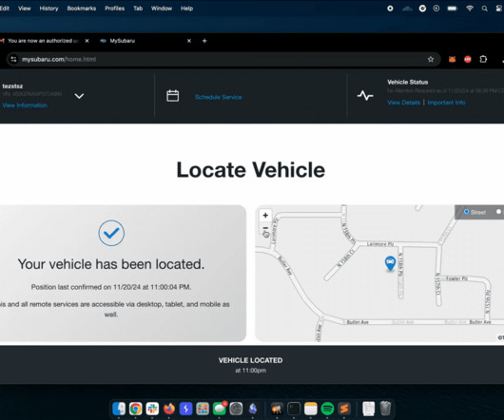This screenshot has height=420, width=504.
Task: Open the Profiles menu
Action: coord(114,9)
